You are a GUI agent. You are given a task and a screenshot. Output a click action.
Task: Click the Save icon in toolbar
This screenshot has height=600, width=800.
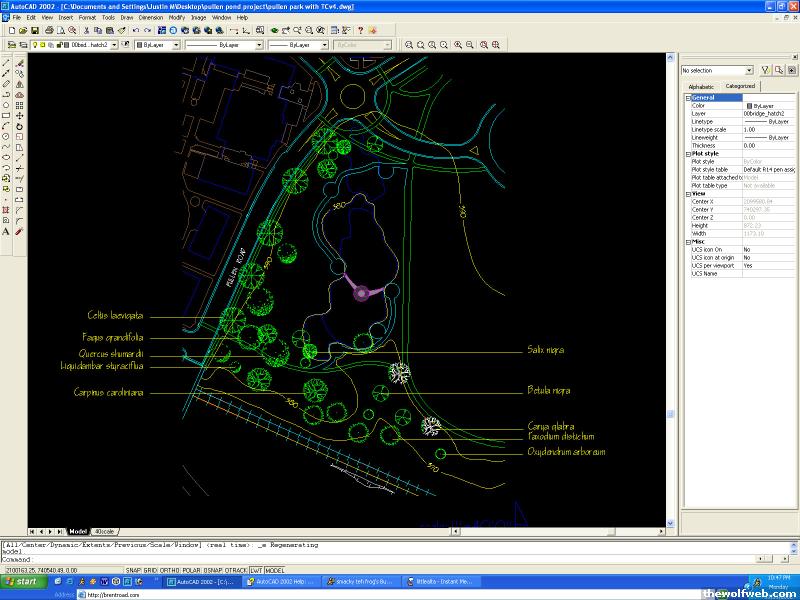pos(36,31)
